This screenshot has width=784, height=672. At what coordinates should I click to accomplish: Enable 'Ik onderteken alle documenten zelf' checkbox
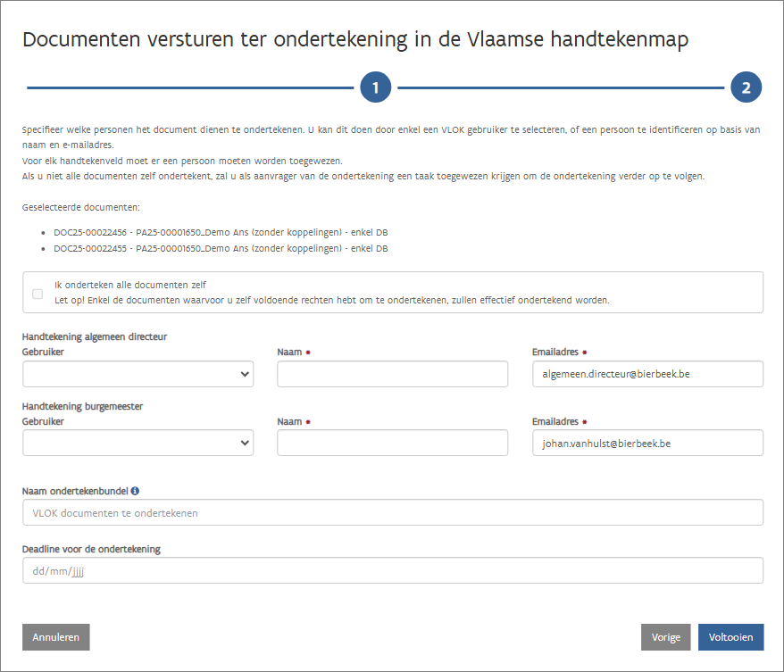point(38,294)
